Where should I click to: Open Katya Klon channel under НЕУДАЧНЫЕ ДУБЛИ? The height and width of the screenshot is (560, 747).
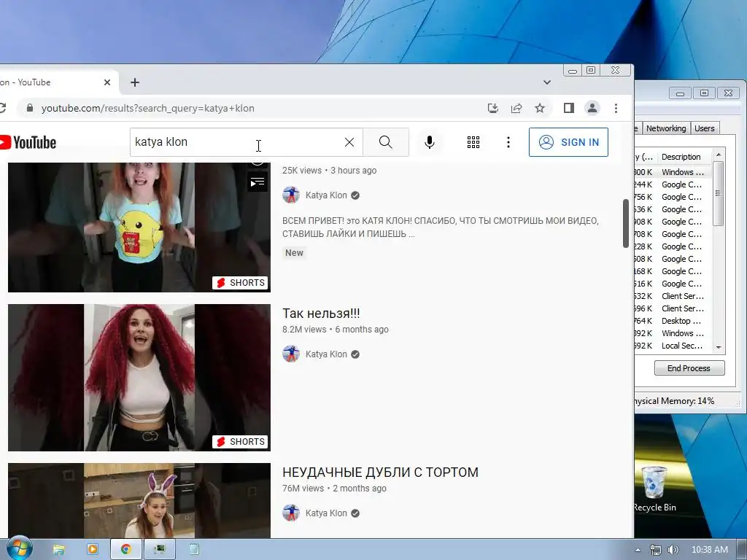tap(326, 513)
